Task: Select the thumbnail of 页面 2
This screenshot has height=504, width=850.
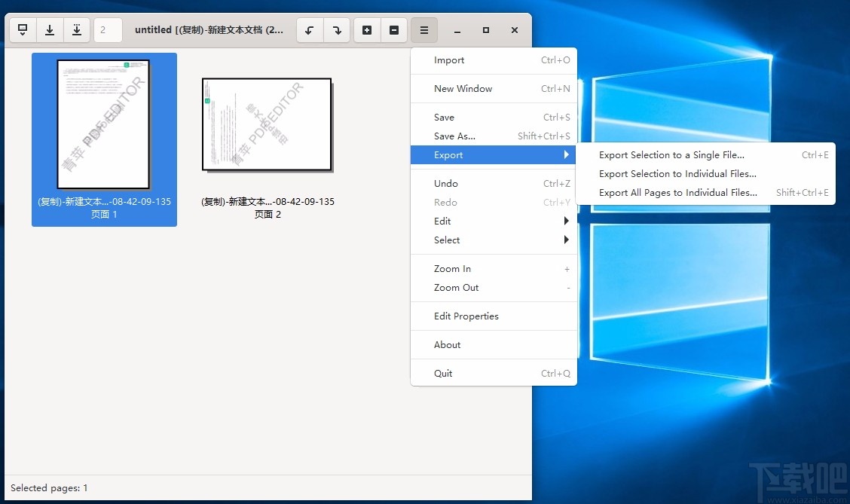Action: click(x=267, y=124)
